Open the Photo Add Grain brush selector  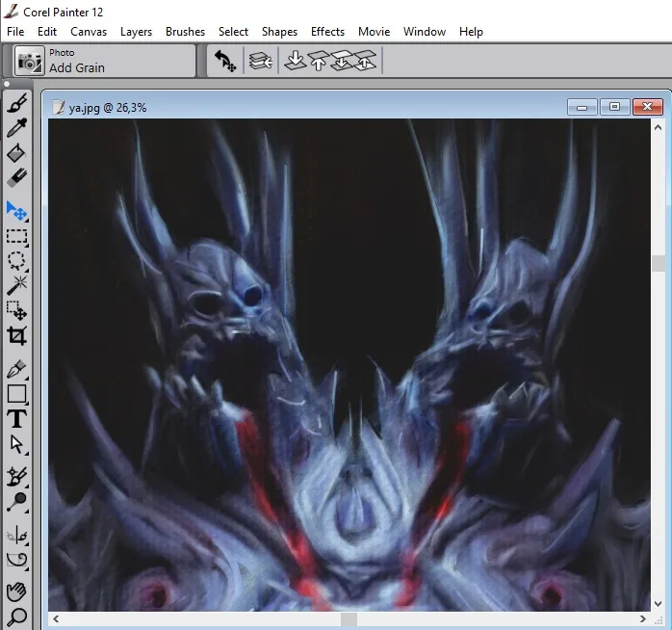tap(104, 61)
